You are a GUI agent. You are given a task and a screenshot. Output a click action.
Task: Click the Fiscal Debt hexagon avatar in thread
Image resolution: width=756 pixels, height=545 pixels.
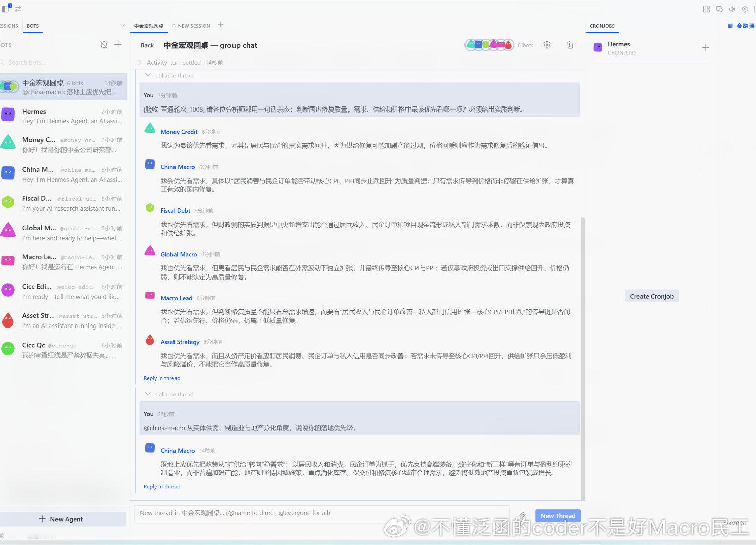pos(150,207)
